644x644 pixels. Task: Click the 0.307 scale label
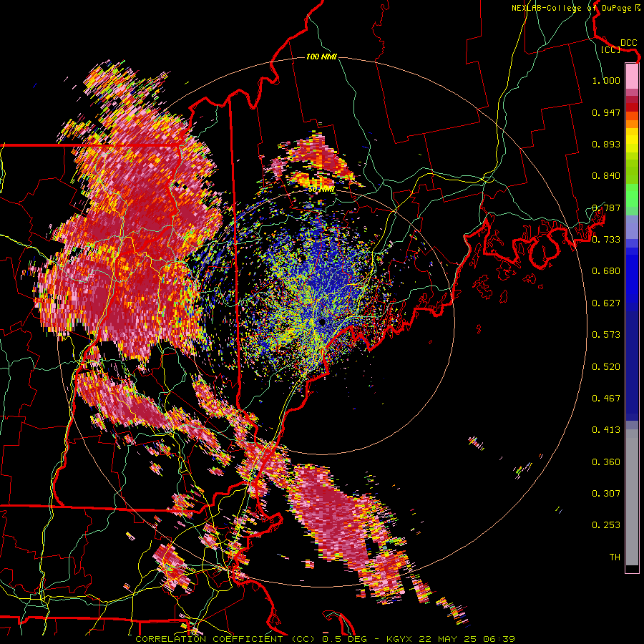[606, 494]
